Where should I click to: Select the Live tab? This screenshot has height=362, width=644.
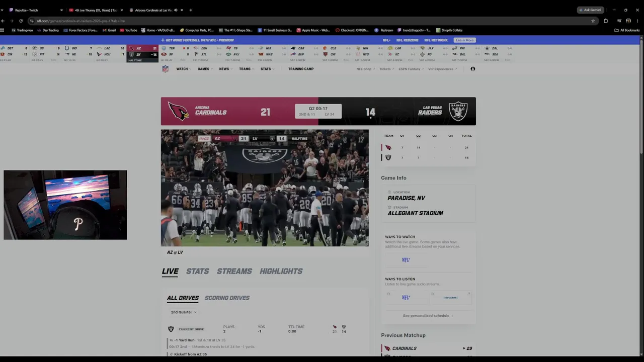click(170, 271)
